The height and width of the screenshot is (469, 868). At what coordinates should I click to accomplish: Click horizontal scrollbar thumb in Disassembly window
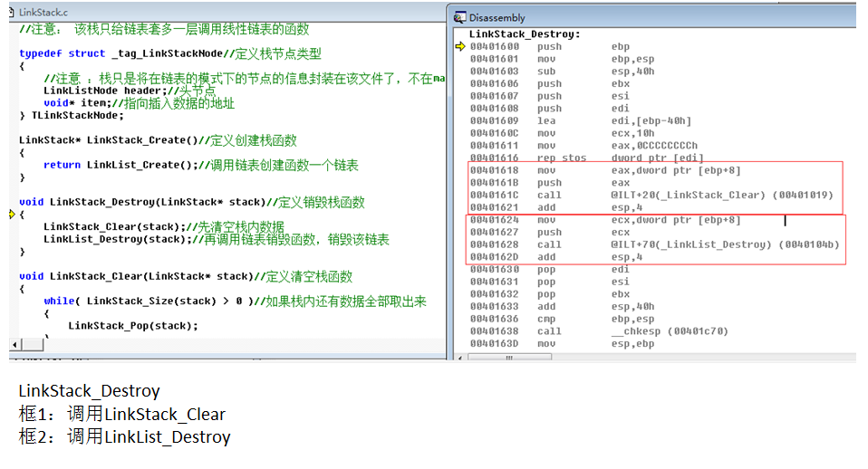[509, 358]
